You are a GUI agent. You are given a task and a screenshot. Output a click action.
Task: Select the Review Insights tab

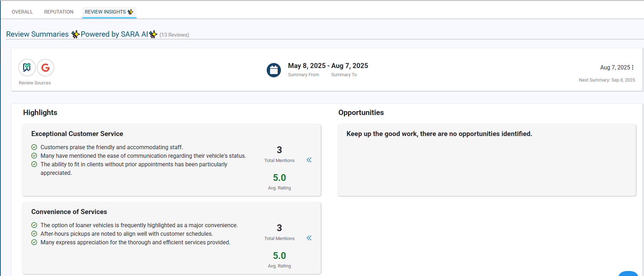(x=105, y=12)
